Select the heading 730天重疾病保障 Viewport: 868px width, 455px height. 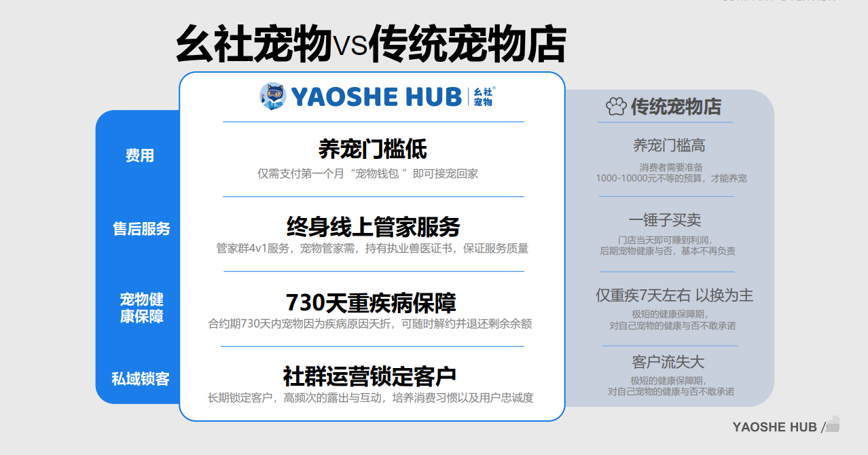(x=371, y=302)
